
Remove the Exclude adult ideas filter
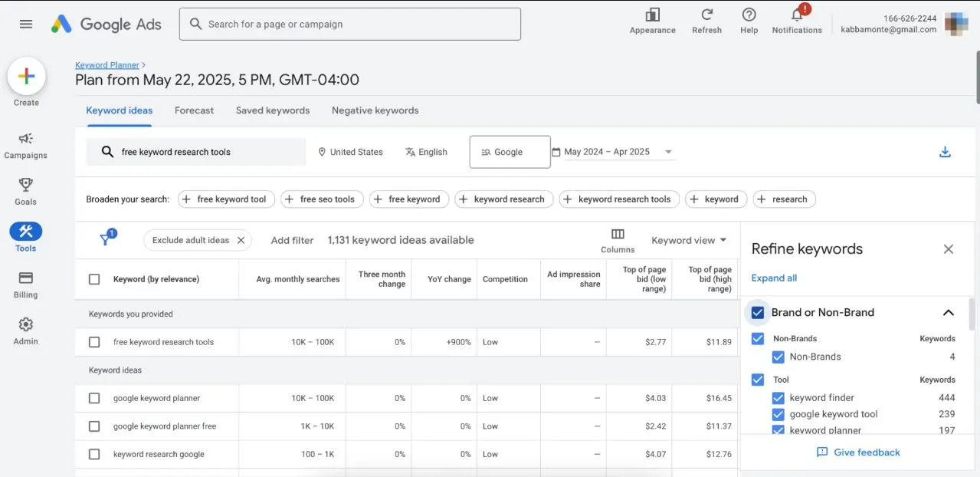coord(241,240)
